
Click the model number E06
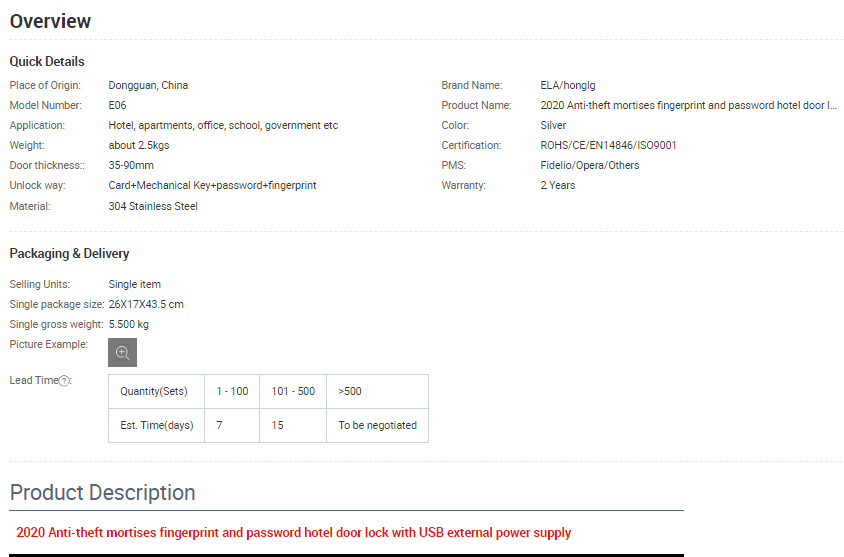tap(117, 105)
